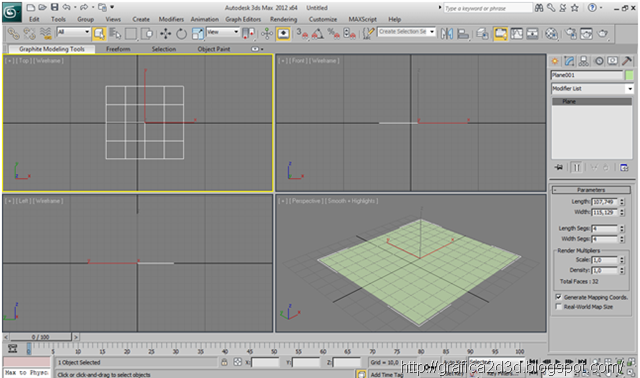Click the Unlink Selection tool
This screenshot has width=640, height=378.
[x=29, y=33]
